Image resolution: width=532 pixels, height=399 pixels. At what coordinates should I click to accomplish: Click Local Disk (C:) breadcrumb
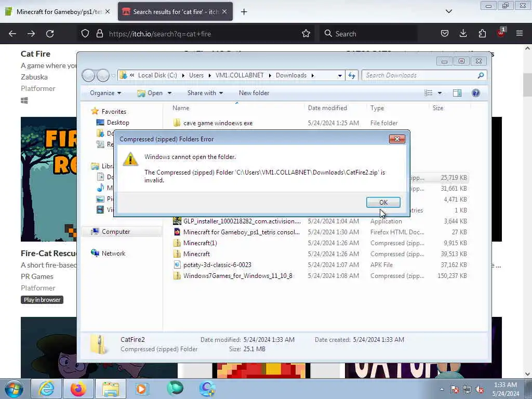157,75
